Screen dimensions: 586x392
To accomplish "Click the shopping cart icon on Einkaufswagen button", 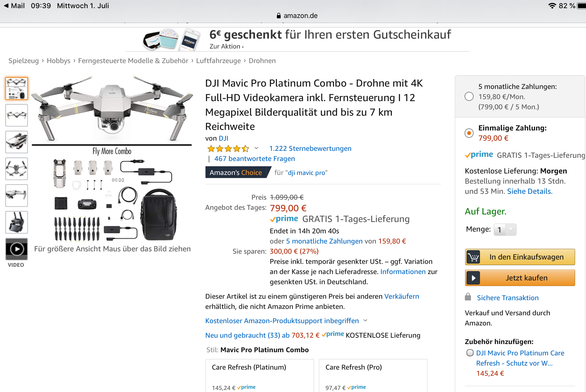I will (474, 257).
